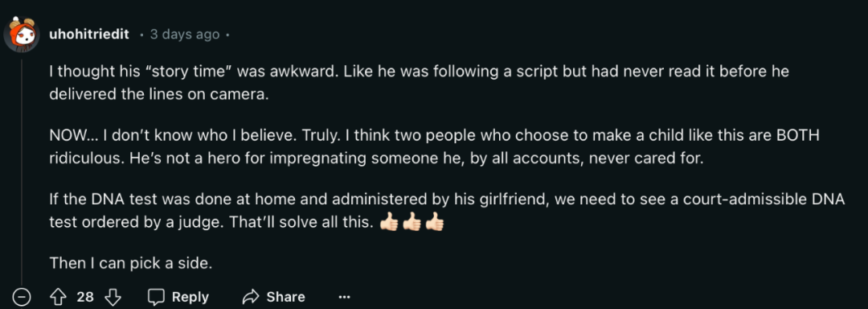Click the last thumbs-up emoji

[435, 222]
